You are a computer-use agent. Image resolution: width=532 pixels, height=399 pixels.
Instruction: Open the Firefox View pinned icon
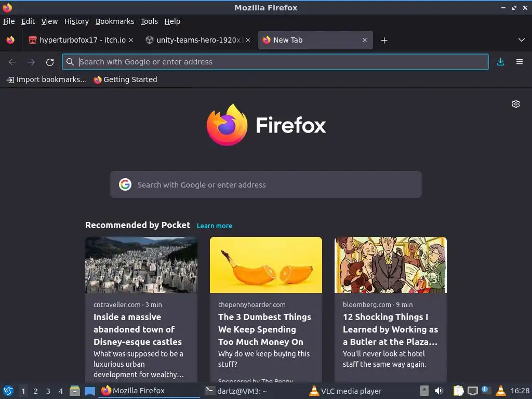click(x=10, y=40)
